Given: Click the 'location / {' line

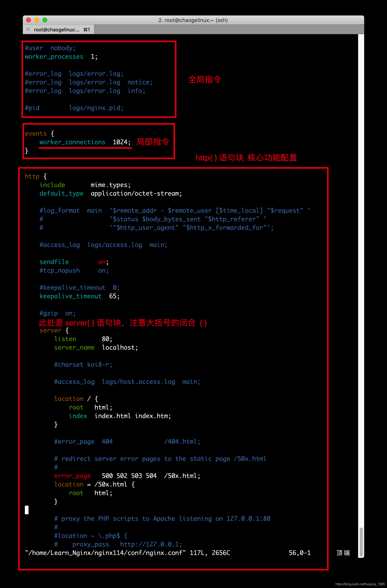Looking at the screenshot, I should click(x=76, y=399).
